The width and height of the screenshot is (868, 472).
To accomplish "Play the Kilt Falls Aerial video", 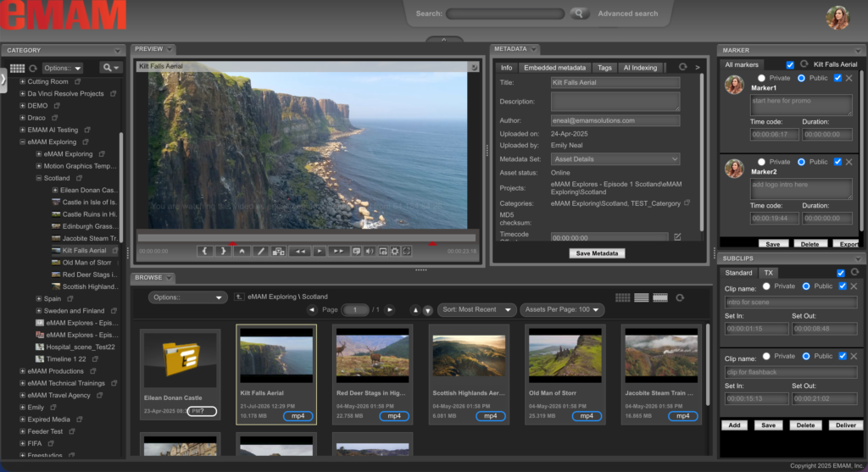I will (x=320, y=251).
